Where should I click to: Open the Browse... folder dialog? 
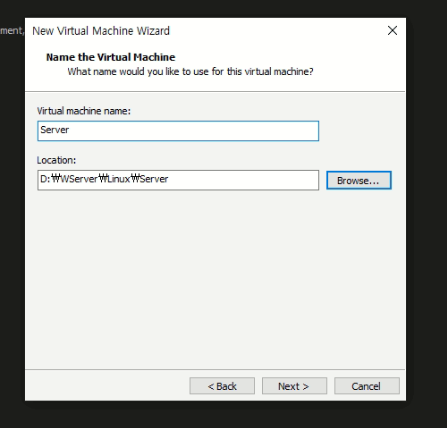tap(359, 180)
